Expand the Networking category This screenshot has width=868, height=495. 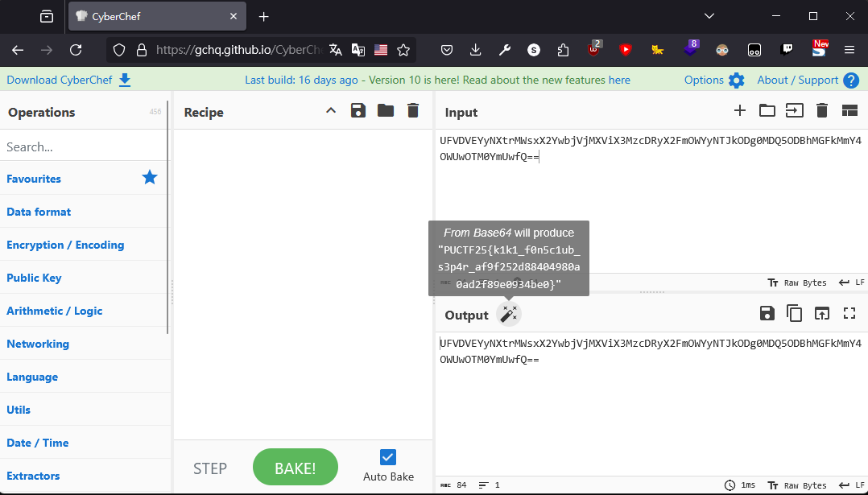point(84,344)
